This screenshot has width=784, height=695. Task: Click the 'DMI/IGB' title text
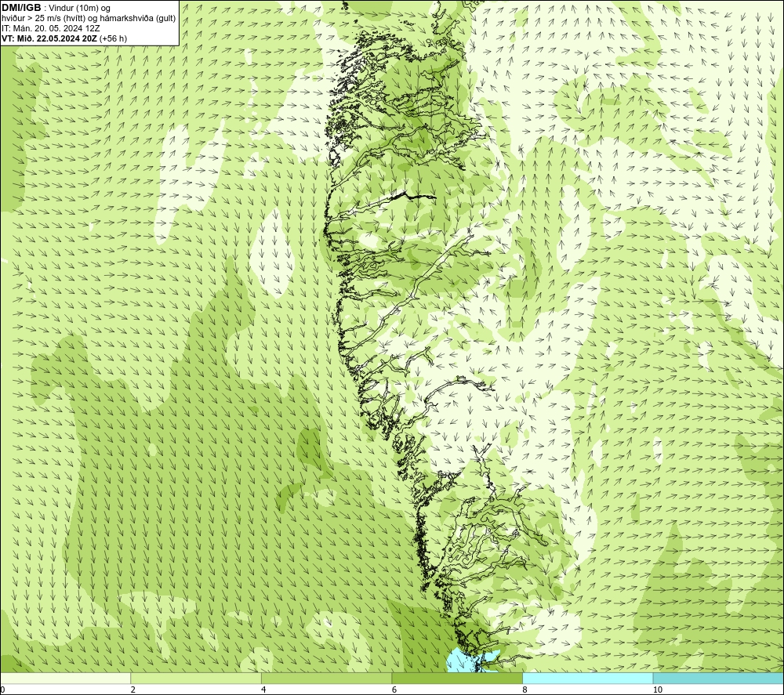(x=21, y=8)
